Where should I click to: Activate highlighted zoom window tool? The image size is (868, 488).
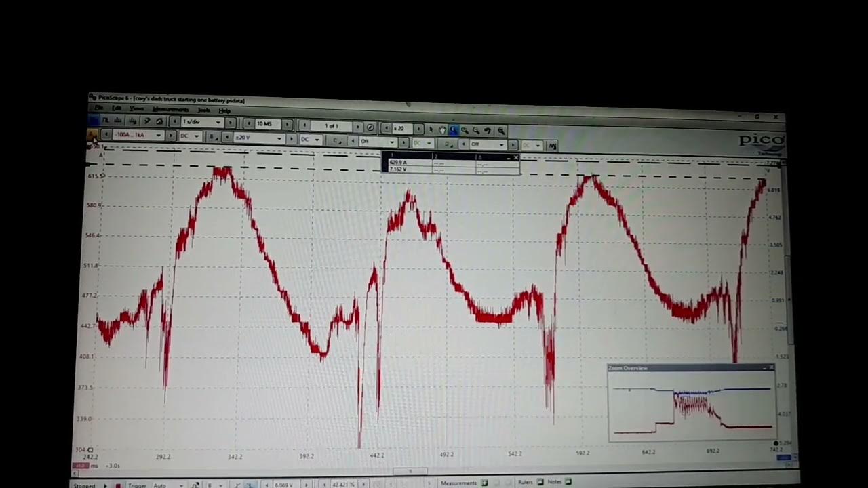pyautogui.click(x=454, y=129)
